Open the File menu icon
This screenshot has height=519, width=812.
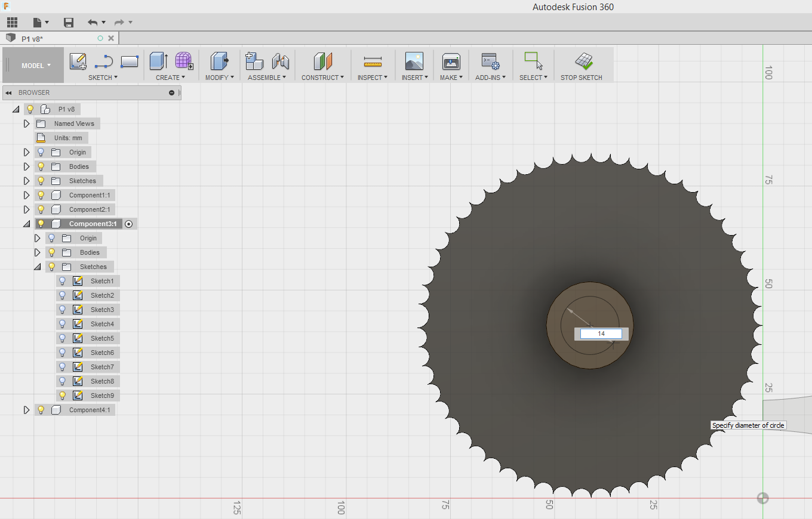38,23
